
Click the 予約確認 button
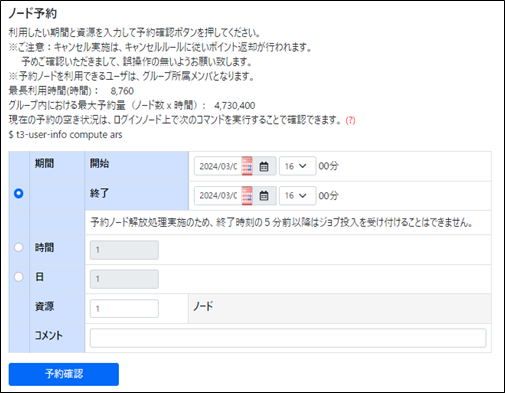[x=64, y=374]
